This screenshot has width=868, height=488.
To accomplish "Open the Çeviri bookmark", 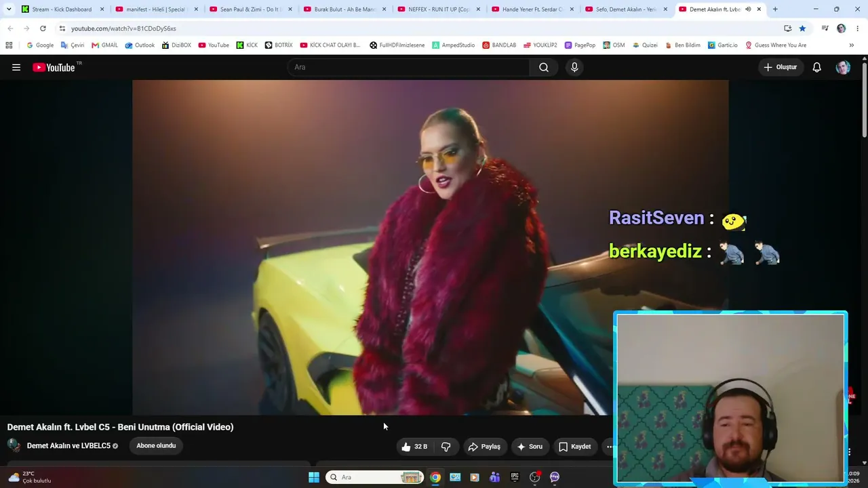I will click(73, 45).
